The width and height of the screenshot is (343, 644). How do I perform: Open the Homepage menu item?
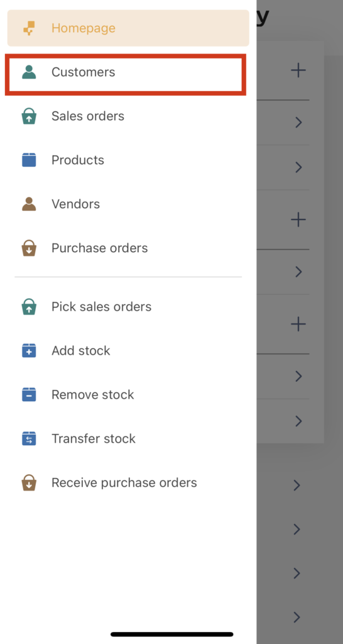coord(128,28)
